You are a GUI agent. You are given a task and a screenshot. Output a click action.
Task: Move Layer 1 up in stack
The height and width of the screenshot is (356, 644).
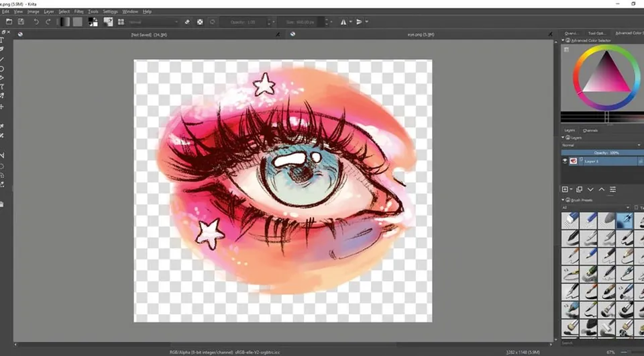(601, 189)
